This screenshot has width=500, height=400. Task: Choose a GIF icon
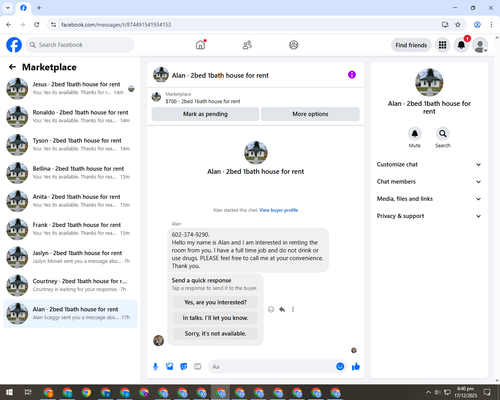pos(198,367)
